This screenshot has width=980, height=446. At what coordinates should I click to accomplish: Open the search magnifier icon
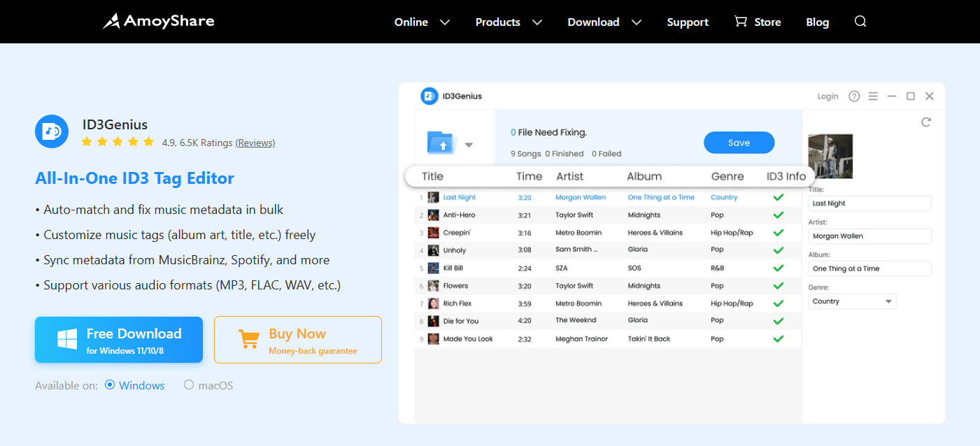click(x=860, y=22)
